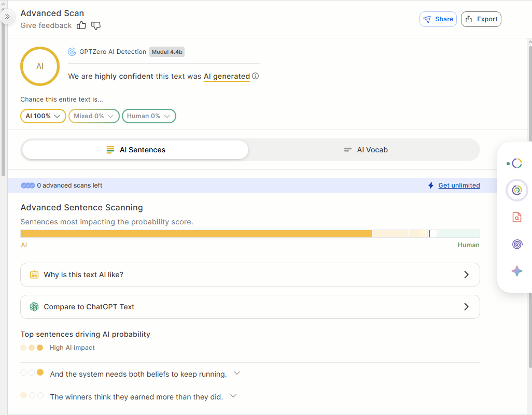Give thumbs up feedback
The height and width of the screenshot is (415, 532).
click(81, 25)
